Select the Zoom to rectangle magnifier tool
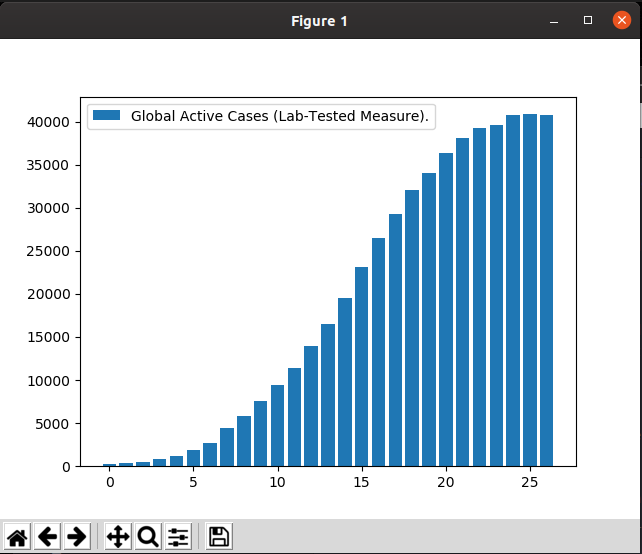This screenshot has height=554, width=642. pos(148,536)
